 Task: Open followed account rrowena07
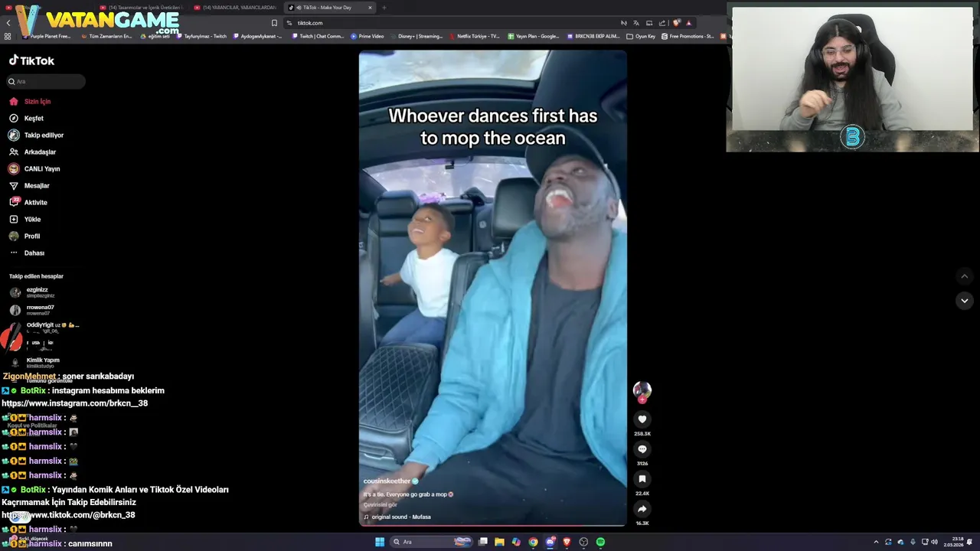(31, 310)
